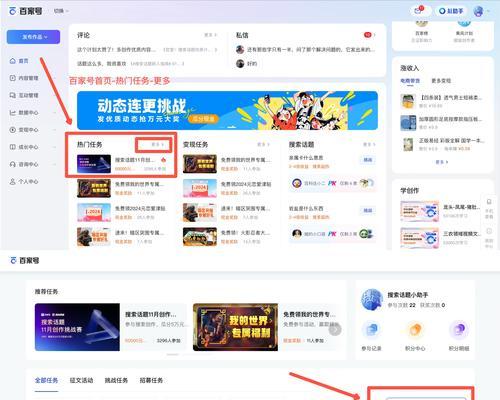
Task: Open the first 学创作 course thumbnail
Action: pos(420,211)
